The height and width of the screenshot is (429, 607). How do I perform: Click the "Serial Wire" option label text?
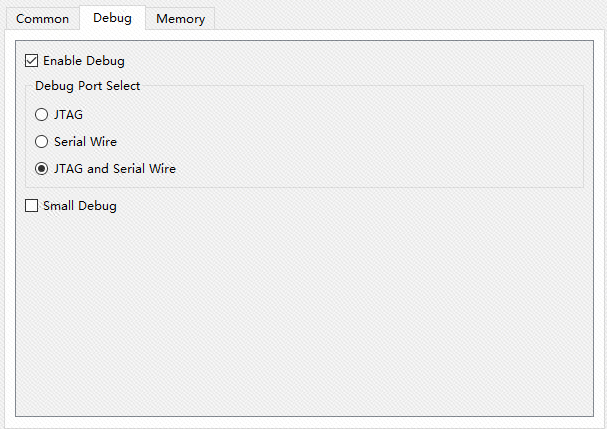click(x=85, y=142)
